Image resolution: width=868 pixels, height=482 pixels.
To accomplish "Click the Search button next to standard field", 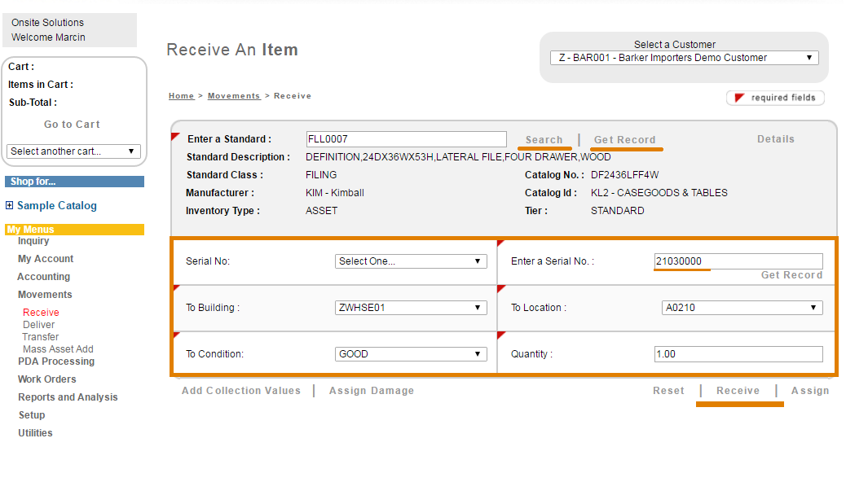I will click(544, 140).
